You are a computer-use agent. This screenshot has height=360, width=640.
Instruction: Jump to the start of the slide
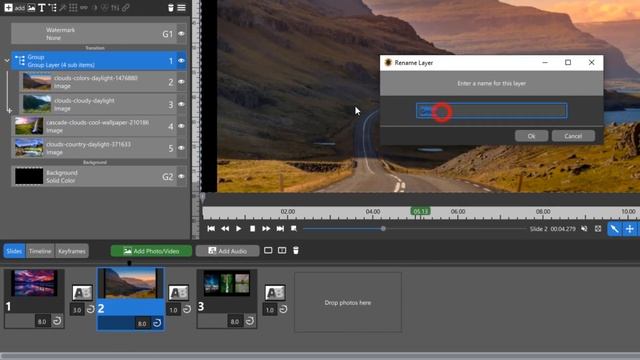coord(211,229)
